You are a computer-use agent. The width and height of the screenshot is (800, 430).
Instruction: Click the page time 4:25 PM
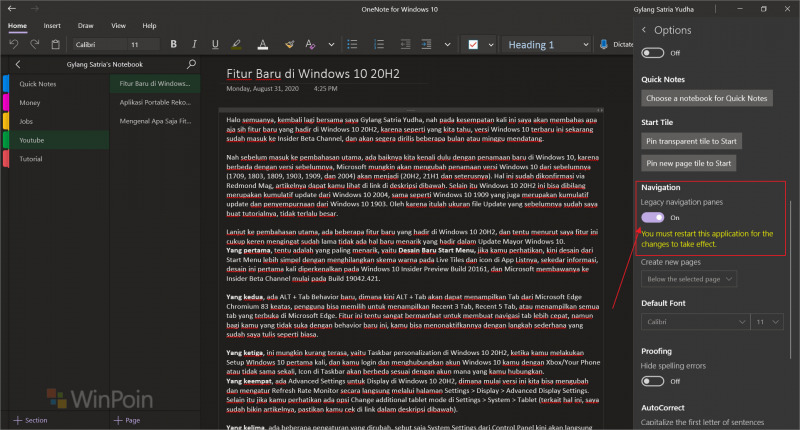click(326, 89)
